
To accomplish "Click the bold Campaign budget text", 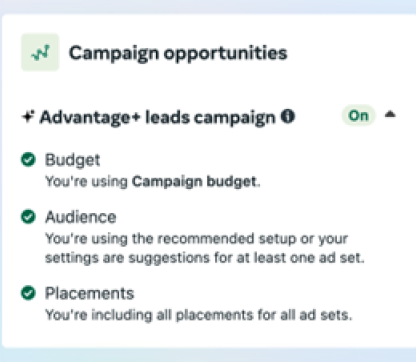I will coord(195,182).
